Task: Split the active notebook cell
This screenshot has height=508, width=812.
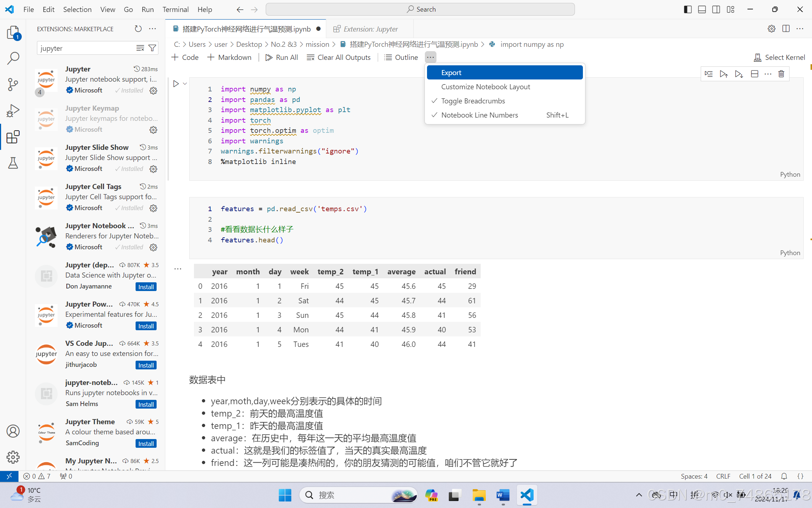Action: pos(755,74)
